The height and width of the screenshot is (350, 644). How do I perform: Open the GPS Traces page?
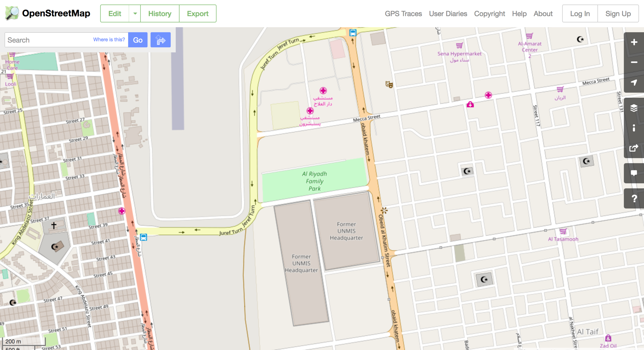tap(403, 13)
